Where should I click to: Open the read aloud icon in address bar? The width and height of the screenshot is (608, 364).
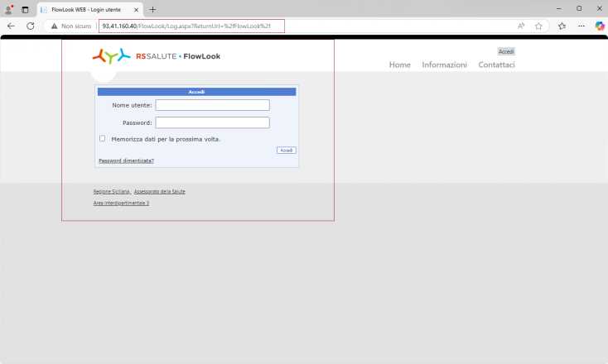521,26
